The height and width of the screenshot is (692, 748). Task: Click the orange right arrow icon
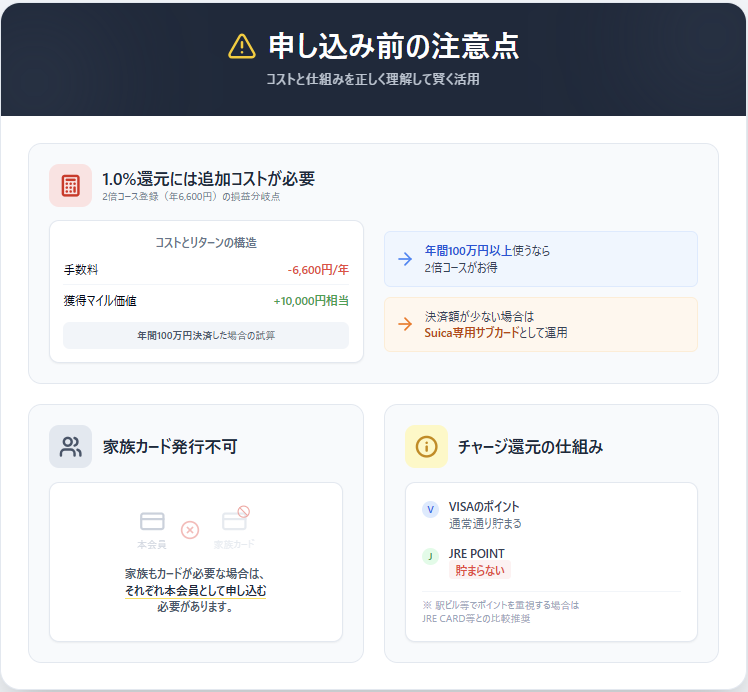(x=405, y=324)
